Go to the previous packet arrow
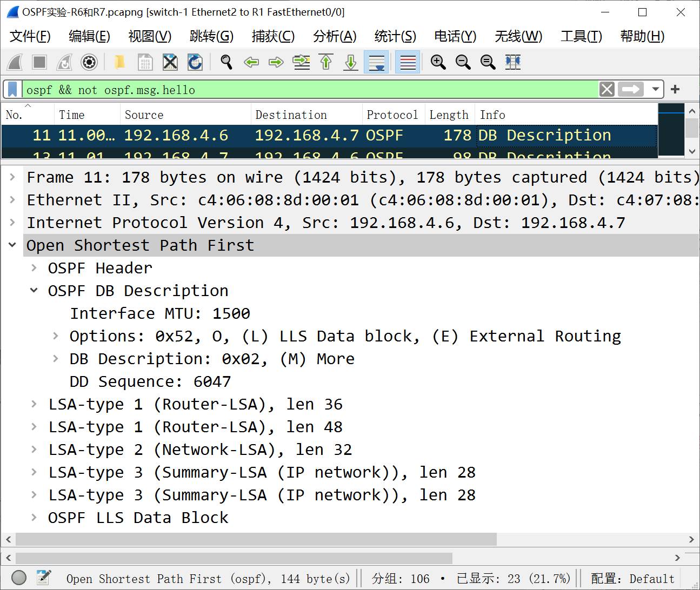The width and height of the screenshot is (700, 590). point(251,62)
